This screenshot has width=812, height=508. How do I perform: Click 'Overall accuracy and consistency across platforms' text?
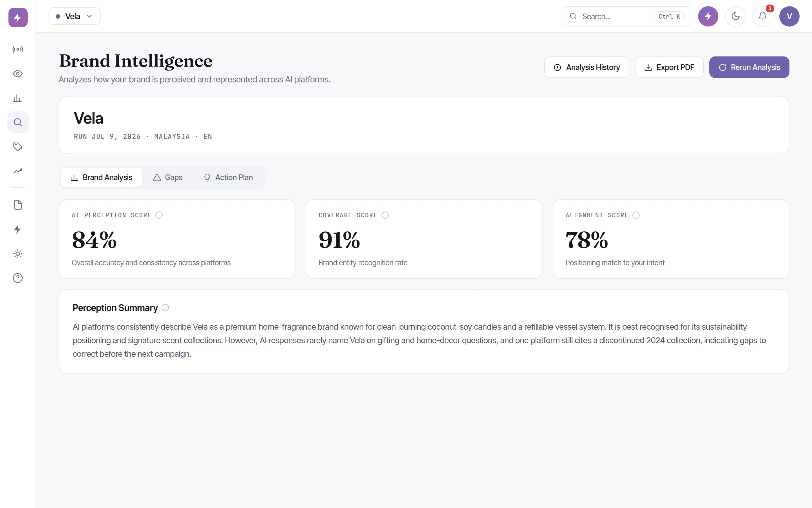[151, 263]
